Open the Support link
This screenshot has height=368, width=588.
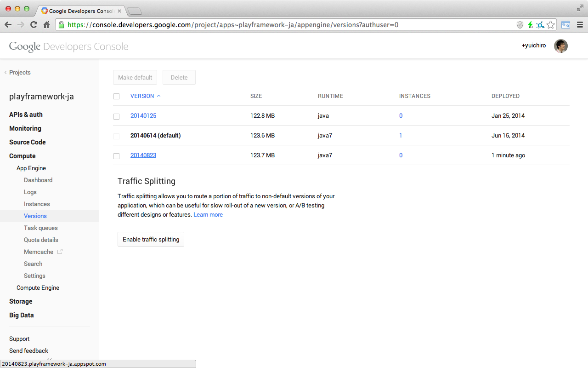[19, 339]
